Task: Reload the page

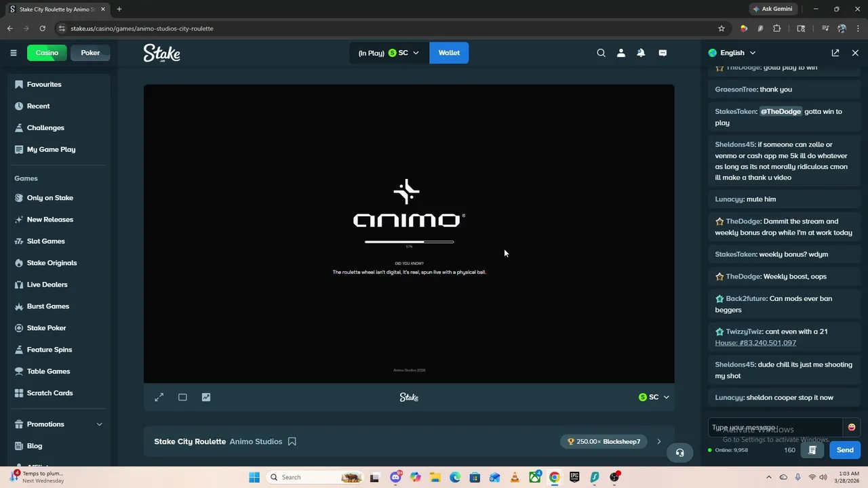Action: pyautogui.click(x=42, y=28)
